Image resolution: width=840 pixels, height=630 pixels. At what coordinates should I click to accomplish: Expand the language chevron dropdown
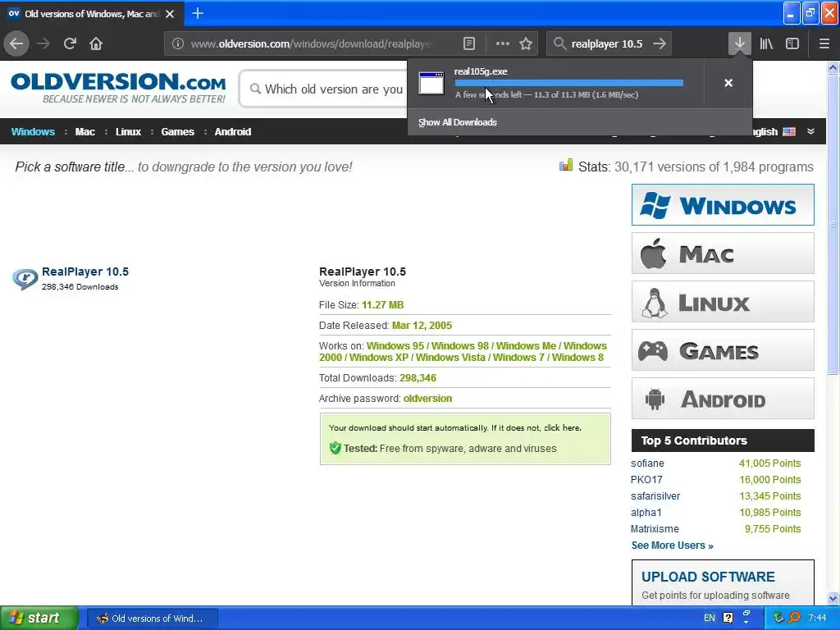(x=810, y=132)
